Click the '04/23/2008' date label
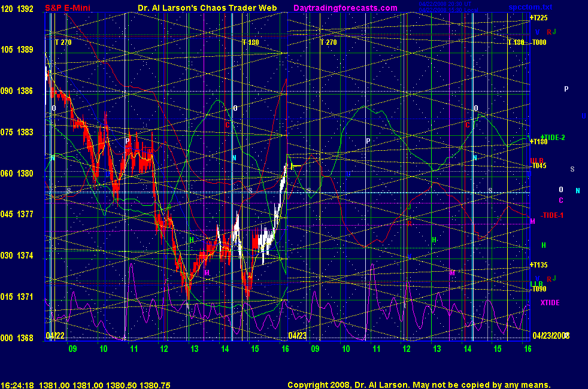Image resolution: width=588 pixels, height=389 pixels. pos(551,335)
